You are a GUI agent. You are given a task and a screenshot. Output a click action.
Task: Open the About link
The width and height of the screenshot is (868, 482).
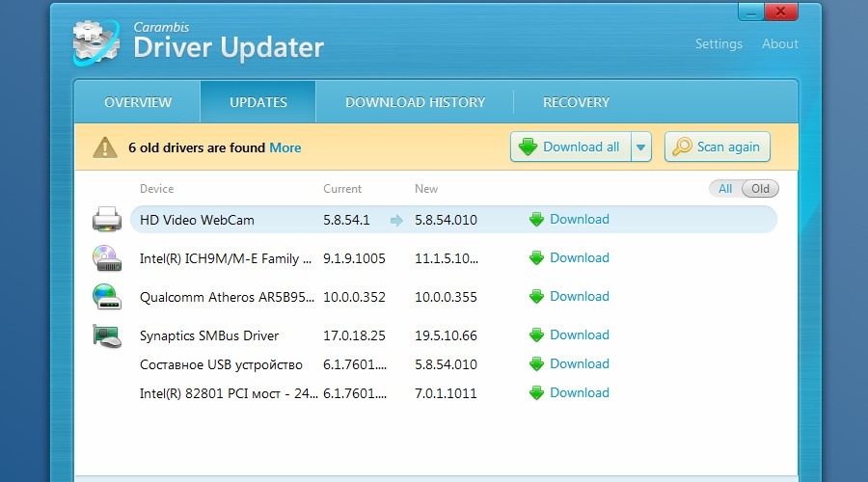(780, 43)
